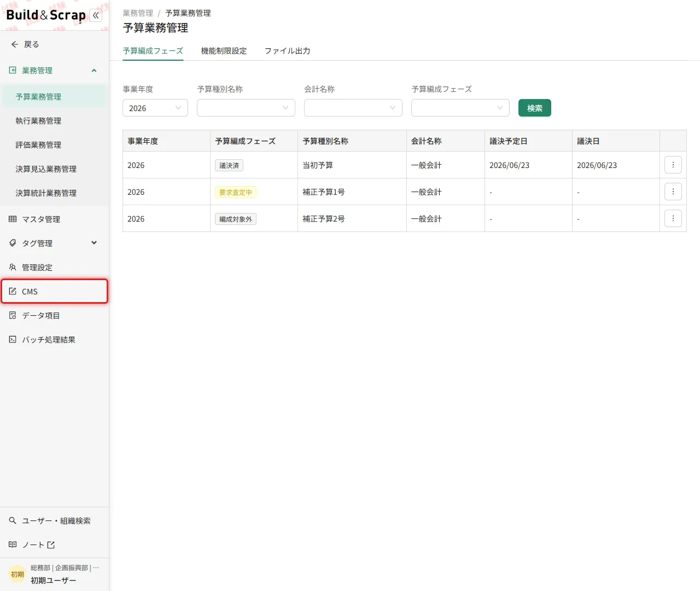This screenshot has width=700, height=591.
Task: Open ユーザー・組織検索 label
Action: click(x=56, y=521)
